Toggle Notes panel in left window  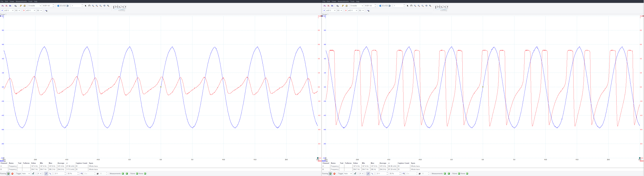point(145,173)
